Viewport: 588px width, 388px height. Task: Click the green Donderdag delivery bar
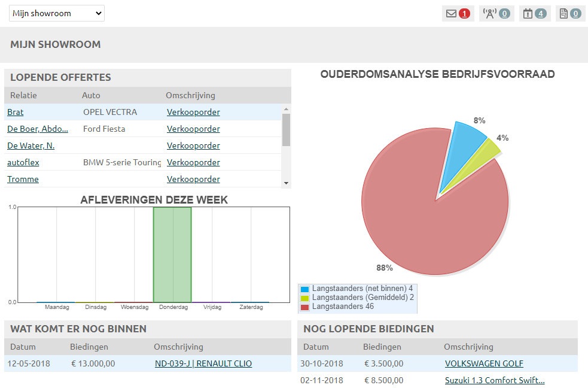click(172, 254)
